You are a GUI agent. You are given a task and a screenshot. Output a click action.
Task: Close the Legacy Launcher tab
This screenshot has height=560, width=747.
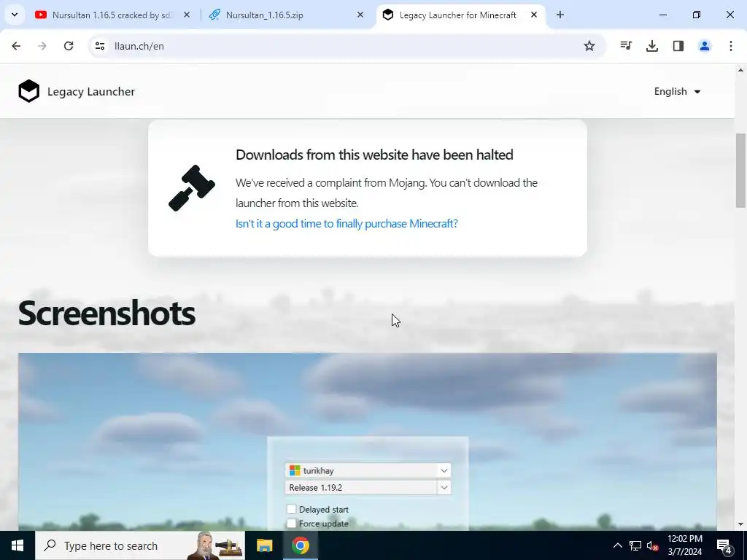(534, 15)
